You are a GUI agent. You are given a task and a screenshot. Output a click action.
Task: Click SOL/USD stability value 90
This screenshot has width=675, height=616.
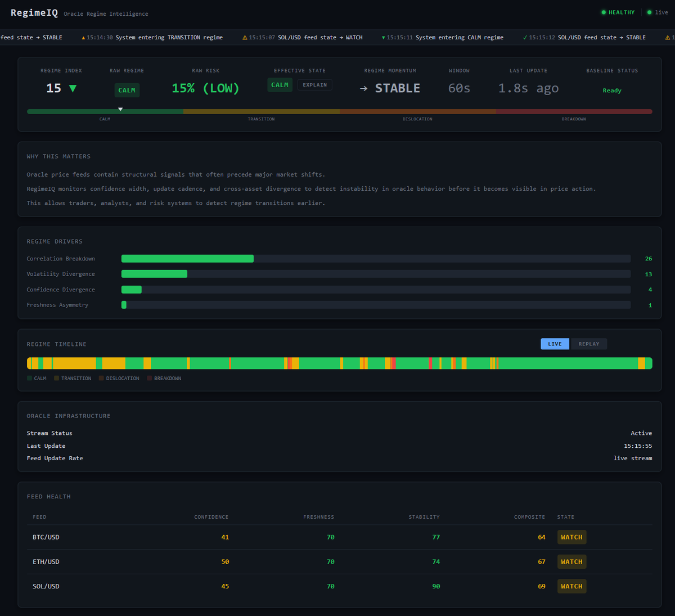436,586
